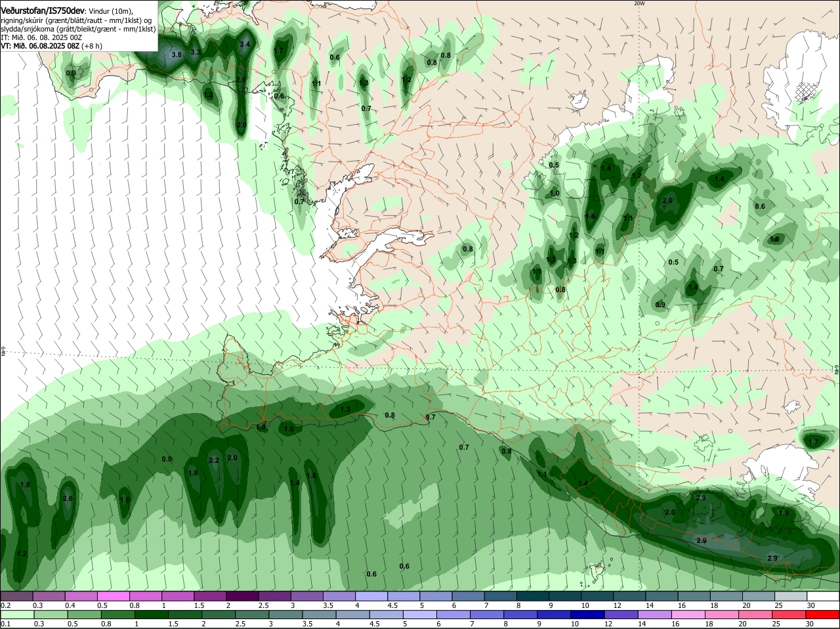The height and width of the screenshot is (629, 840).
Task: Click the 1.9 precipitation value label
Action: [x=784, y=513]
